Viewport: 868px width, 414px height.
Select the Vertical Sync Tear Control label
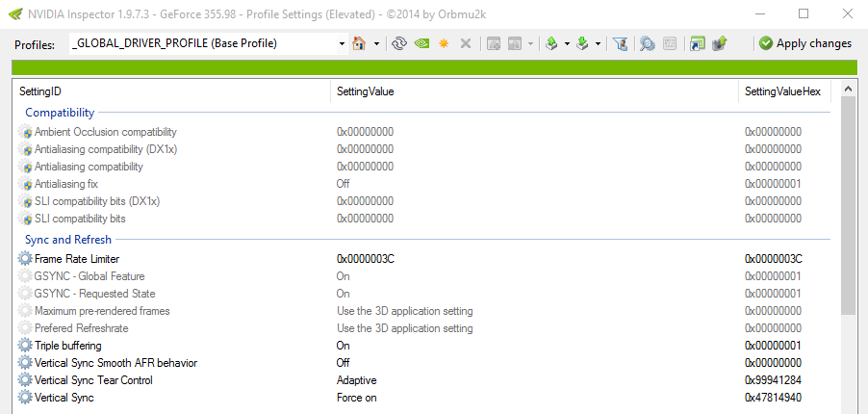(93, 380)
